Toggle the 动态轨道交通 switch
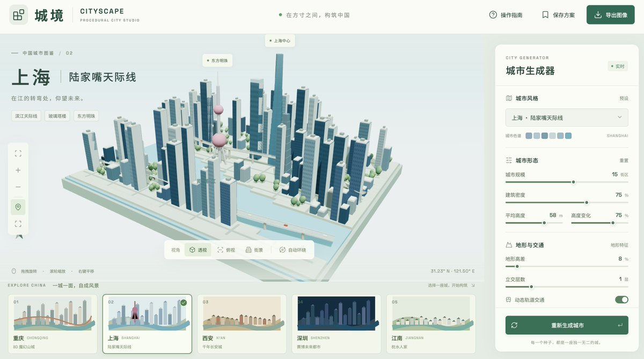This screenshot has height=359, width=644. click(621, 299)
